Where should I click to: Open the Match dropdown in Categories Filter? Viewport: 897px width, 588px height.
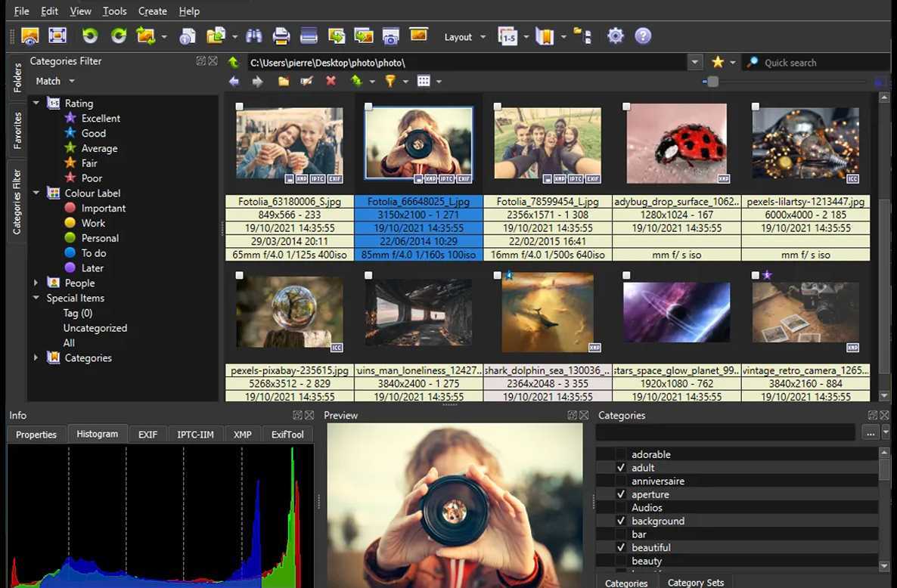pos(55,81)
